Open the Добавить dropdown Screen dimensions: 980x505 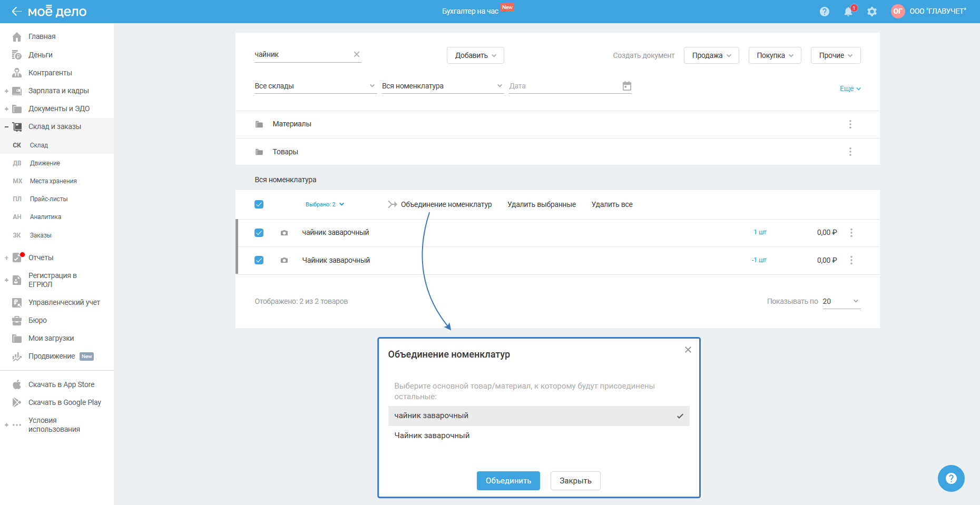pyautogui.click(x=475, y=55)
